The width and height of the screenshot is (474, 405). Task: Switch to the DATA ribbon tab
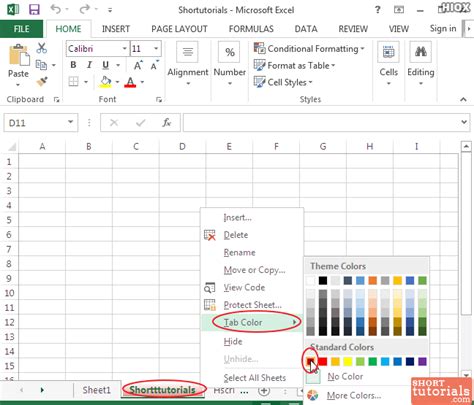click(x=306, y=29)
